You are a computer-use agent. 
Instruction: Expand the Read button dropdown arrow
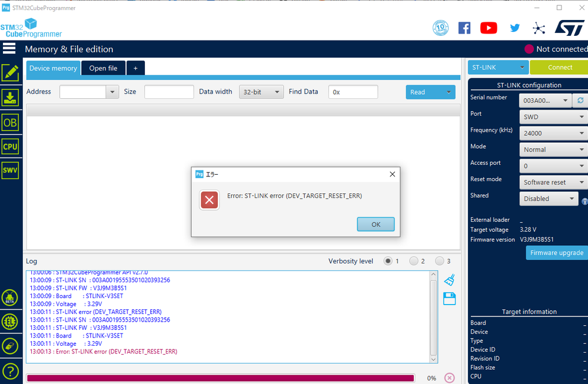(x=449, y=92)
